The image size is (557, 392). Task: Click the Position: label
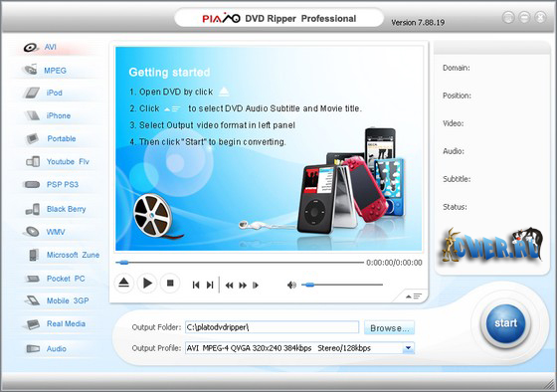click(x=457, y=96)
